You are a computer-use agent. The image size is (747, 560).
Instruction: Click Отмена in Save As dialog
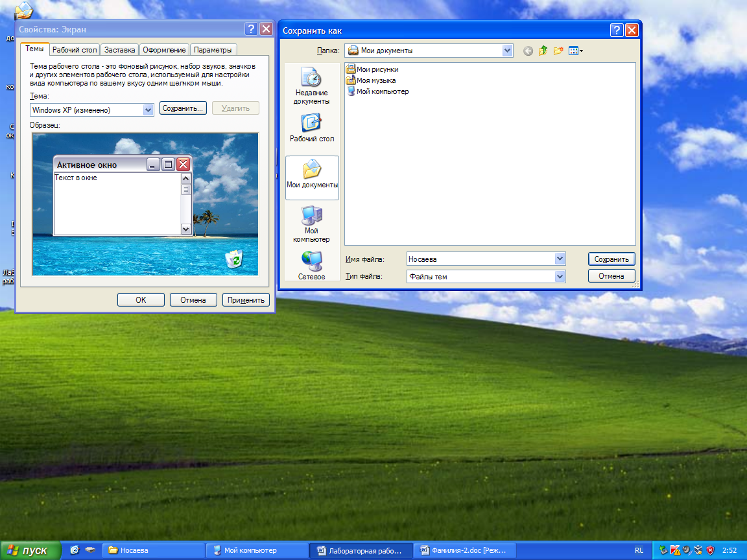pos(611,276)
